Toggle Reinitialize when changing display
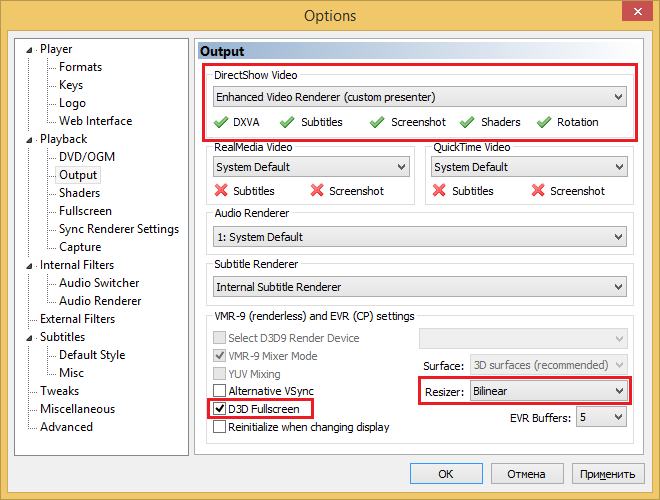 pos(220,427)
